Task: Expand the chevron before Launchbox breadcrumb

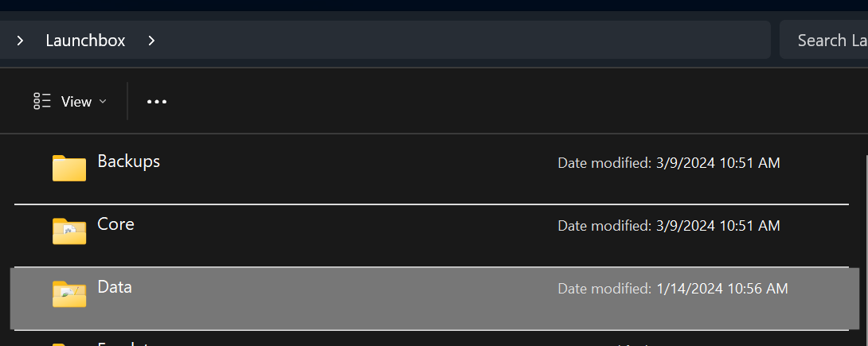Action: click(x=20, y=41)
